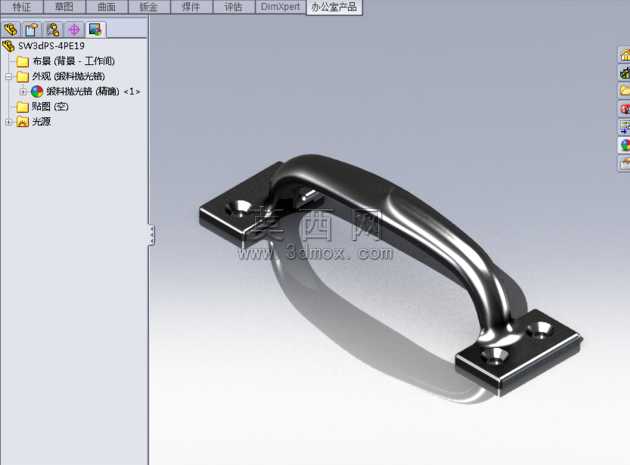Viewport: 630px width, 465px height.
Task: Collapse the 外观 (锻料抛光铬) tree node
Action: coord(8,76)
